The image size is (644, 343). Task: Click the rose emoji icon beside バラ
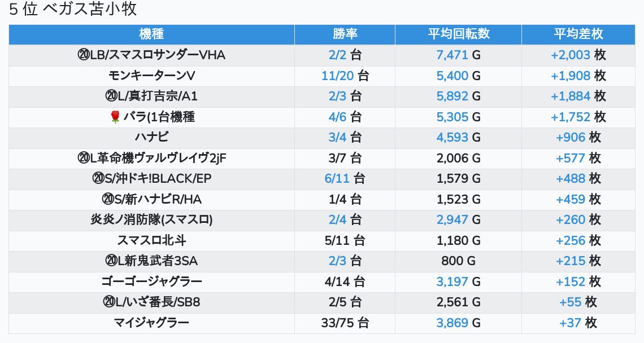tap(115, 117)
